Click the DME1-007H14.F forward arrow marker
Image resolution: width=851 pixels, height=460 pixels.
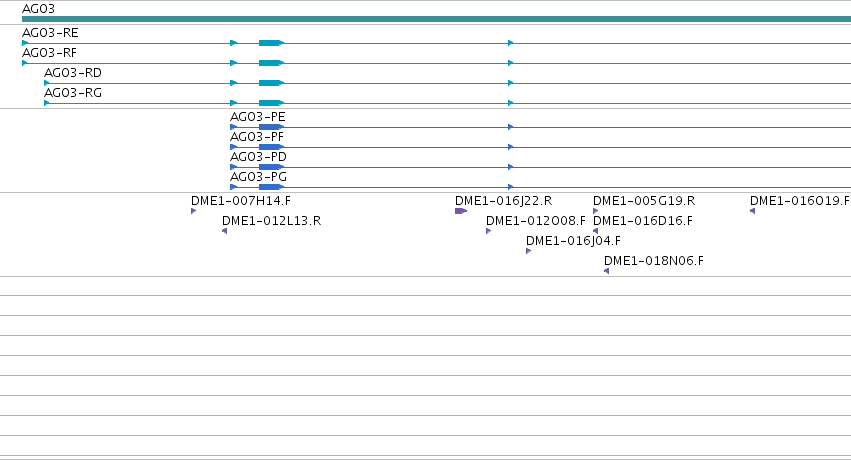(193, 211)
